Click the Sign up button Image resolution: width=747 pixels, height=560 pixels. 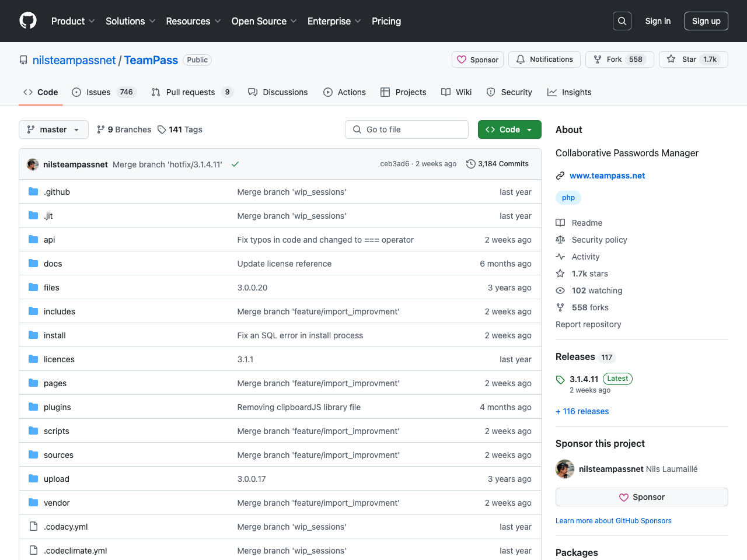click(706, 21)
